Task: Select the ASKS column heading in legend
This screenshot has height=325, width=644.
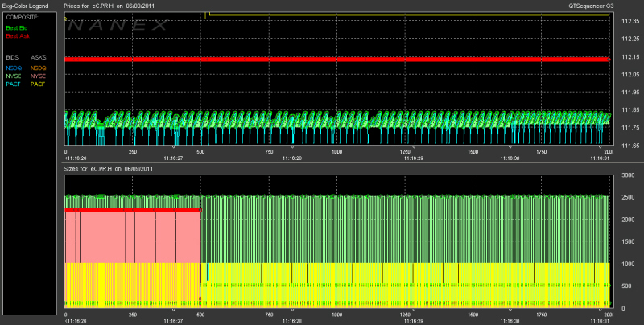Action: [x=39, y=57]
